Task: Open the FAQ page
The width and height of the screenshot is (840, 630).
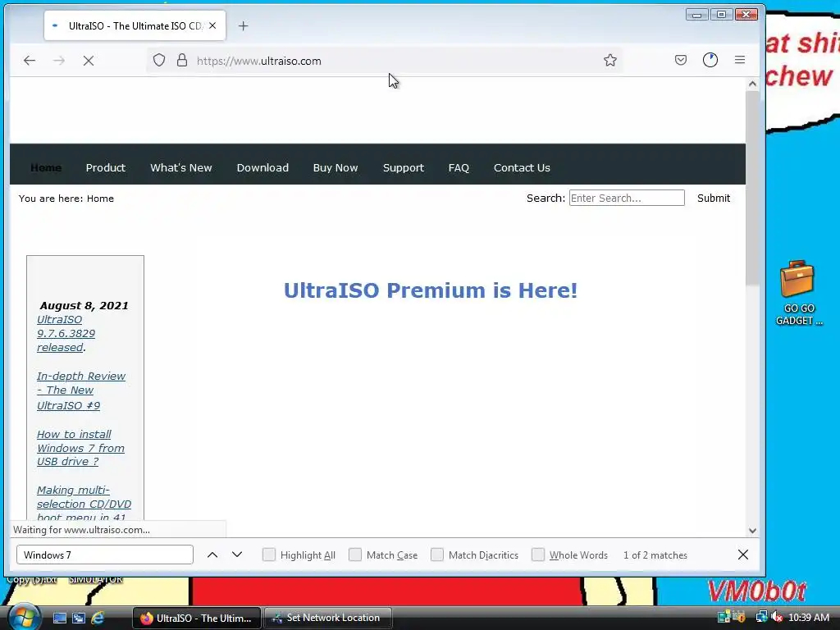Action: pyautogui.click(x=459, y=167)
